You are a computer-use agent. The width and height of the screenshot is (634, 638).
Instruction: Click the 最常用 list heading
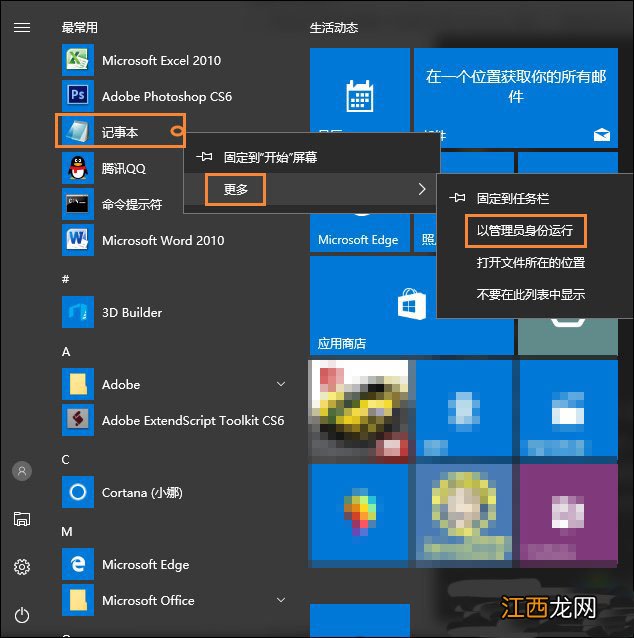(x=80, y=27)
